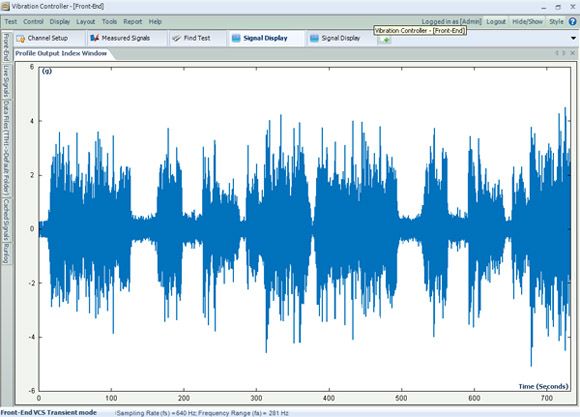Open the Data Files side panel tab
This screenshot has height=417, width=580.
pos(6,148)
